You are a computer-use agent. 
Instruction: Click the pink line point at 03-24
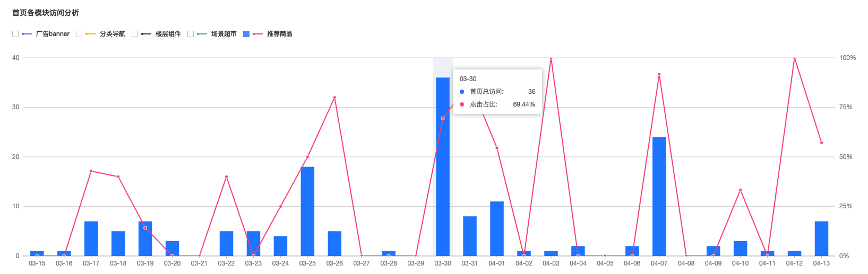[x=280, y=207]
